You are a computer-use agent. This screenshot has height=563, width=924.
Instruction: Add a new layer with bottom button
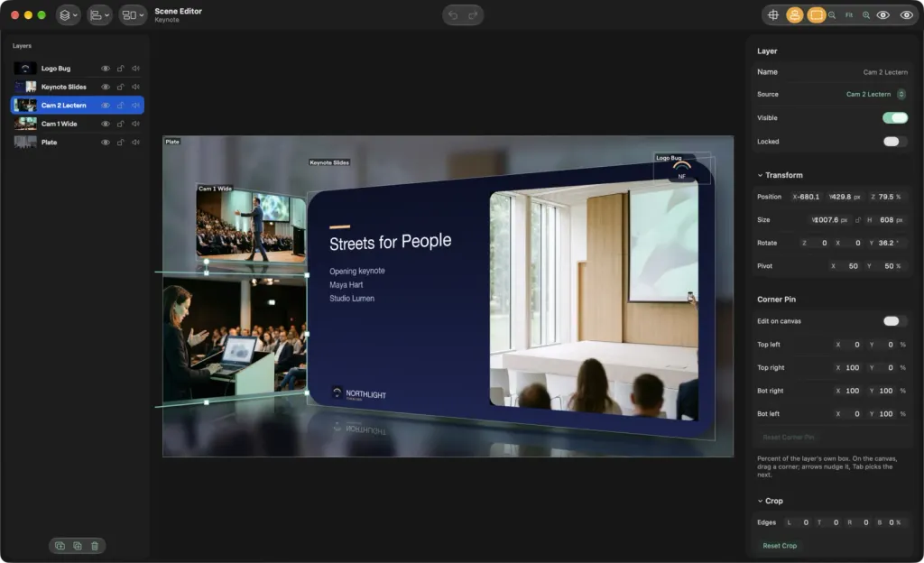60,546
